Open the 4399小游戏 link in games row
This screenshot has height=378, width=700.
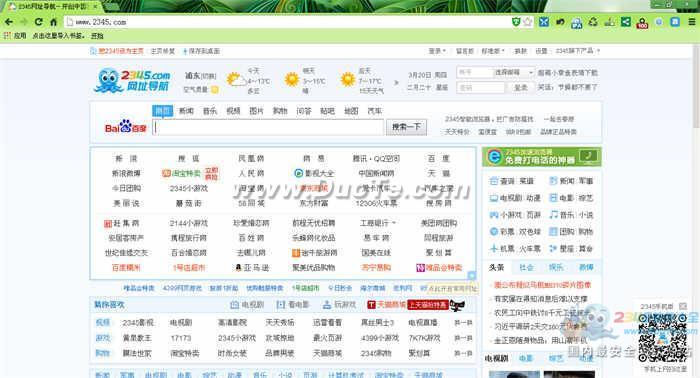point(379,338)
